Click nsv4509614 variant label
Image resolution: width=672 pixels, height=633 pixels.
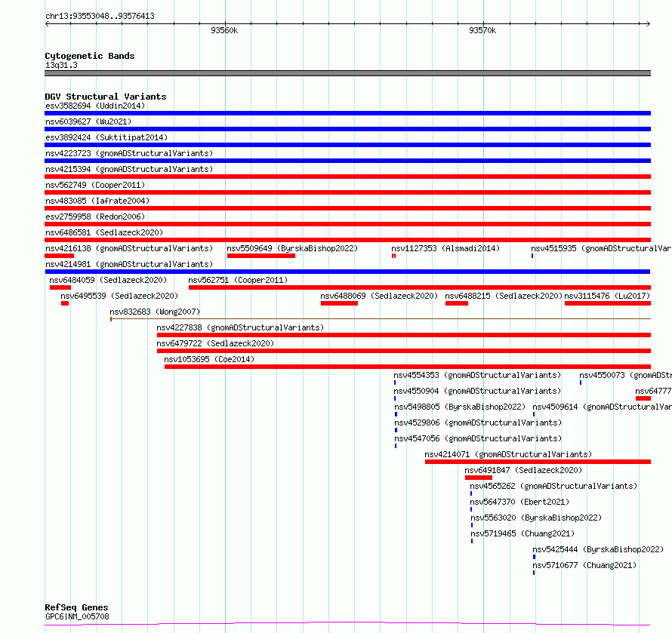tap(602, 407)
